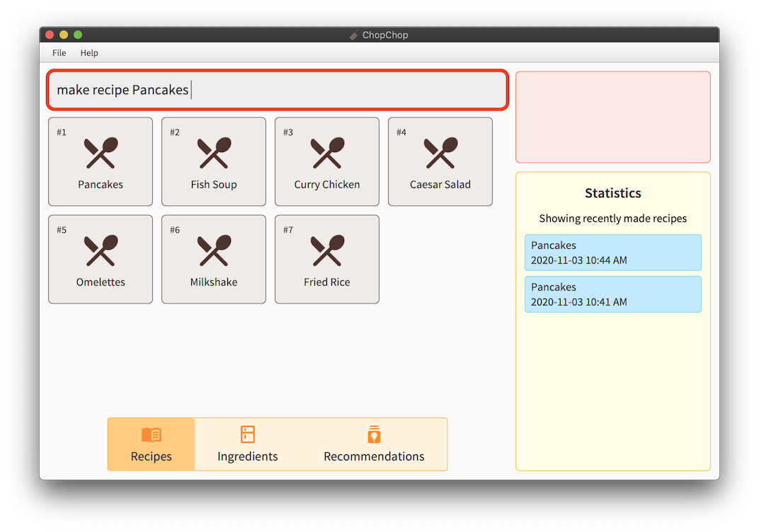Click the #7 index label

[x=288, y=230]
